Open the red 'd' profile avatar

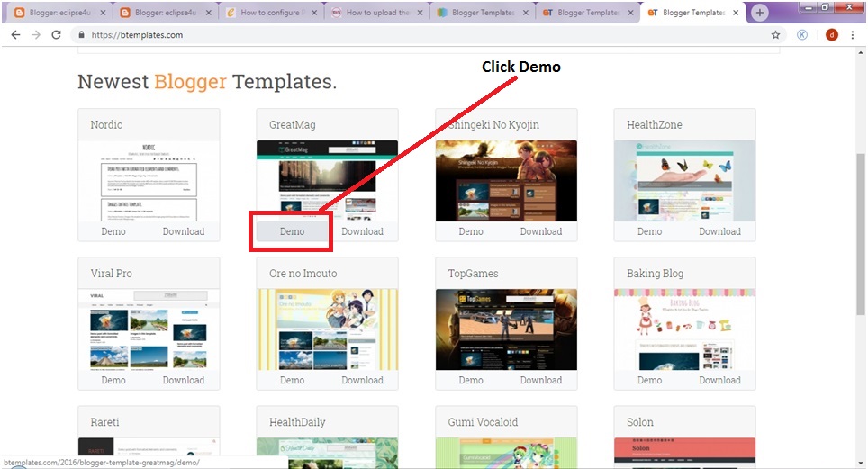click(x=831, y=35)
